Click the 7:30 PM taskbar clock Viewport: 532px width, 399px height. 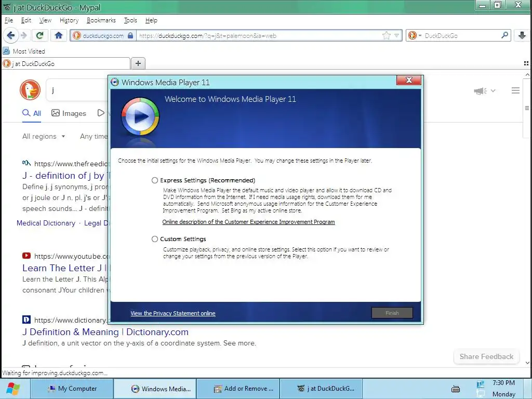(x=503, y=383)
